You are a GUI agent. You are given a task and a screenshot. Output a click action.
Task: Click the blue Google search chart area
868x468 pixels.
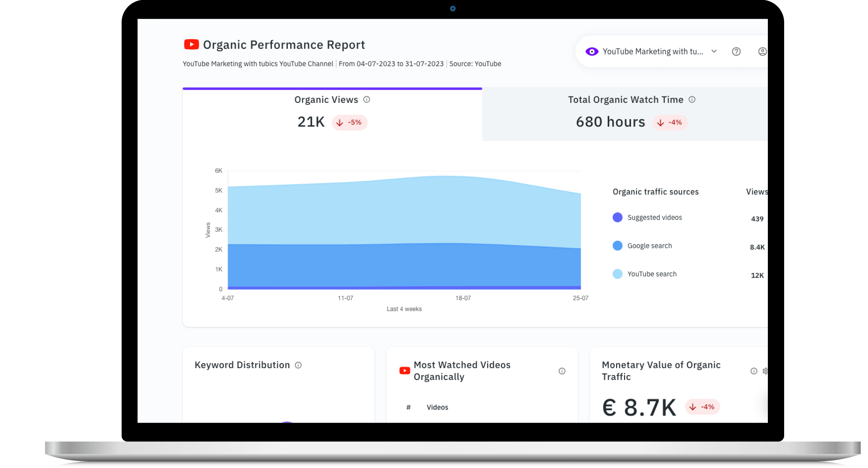[x=404, y=265]
